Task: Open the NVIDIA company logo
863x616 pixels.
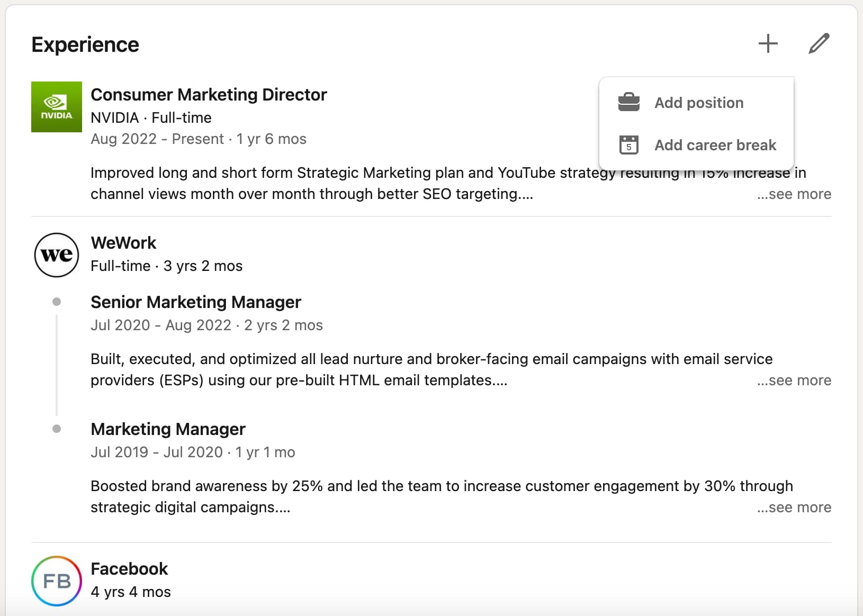Action: [x=57, y=107]
